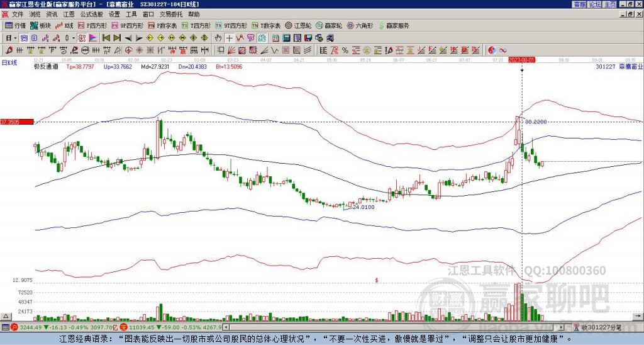This screenshot has height=345, width=644.
Task: Open the calculator icon
Action: pos(286,38)
